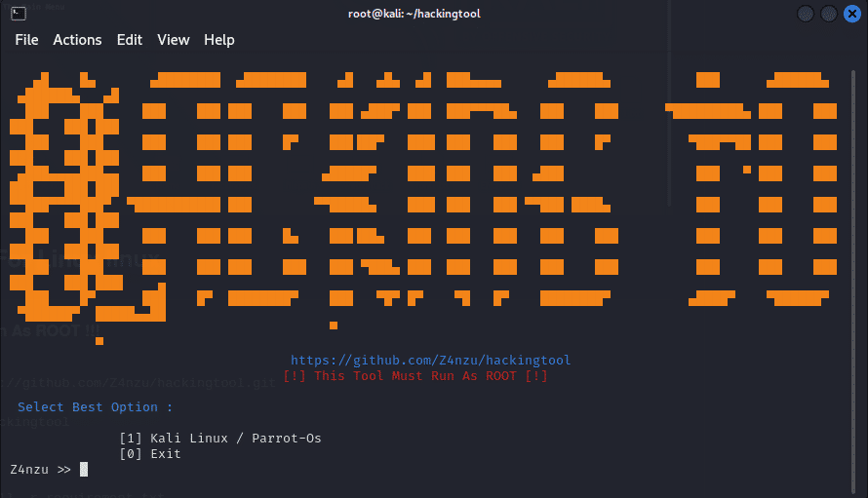
Task: Close the terminal window with blue X
Action: tap(852, 14)
